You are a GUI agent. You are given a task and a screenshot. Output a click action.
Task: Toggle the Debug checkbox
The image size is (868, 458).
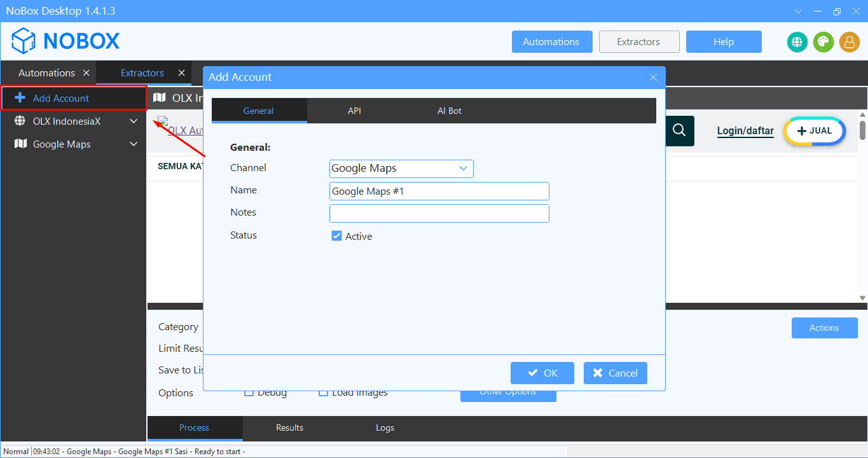click(x=249, y=393)
